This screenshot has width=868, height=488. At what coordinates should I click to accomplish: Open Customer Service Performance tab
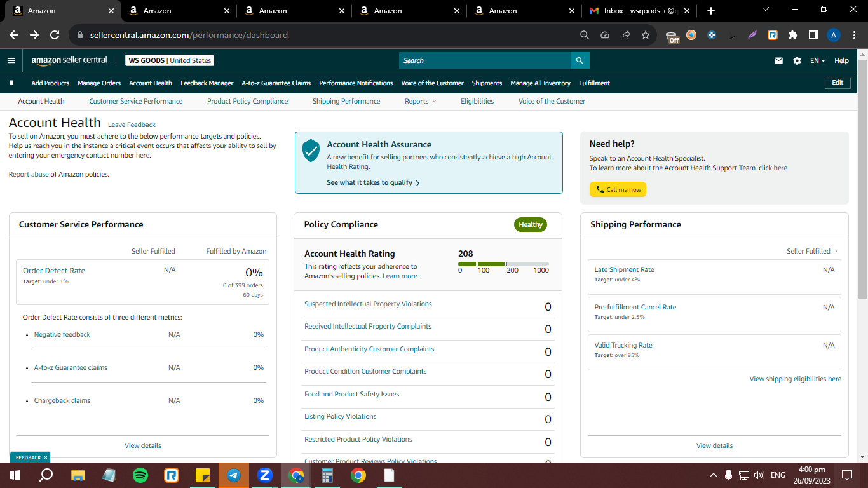coord(136,101)
